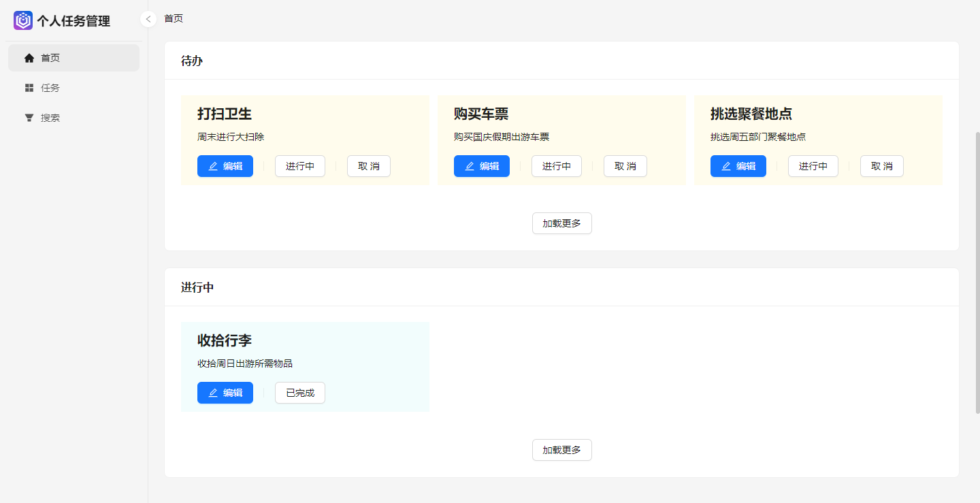The width and height of the screenshot is (980, 503).
Task: Cancel the 购买车票 task with 取消
Action: [625, 165]
